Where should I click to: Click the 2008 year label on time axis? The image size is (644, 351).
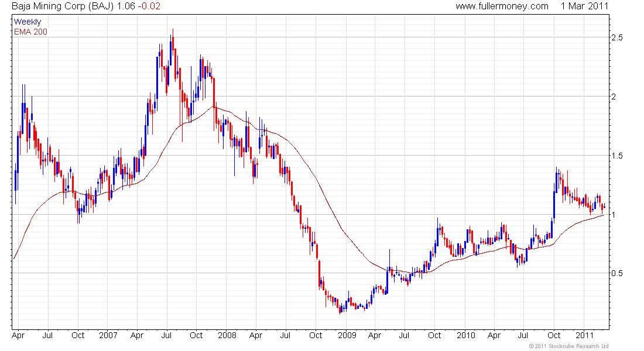[227, 335]
